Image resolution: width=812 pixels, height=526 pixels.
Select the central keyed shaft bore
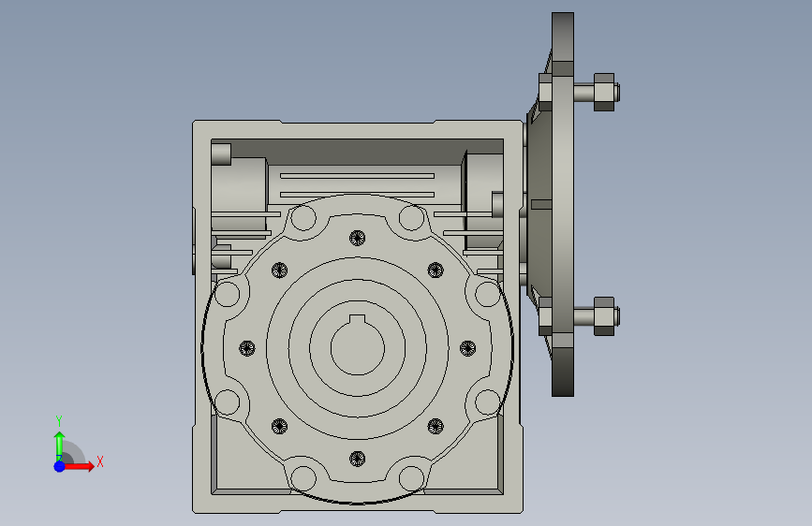click(358, 346)
